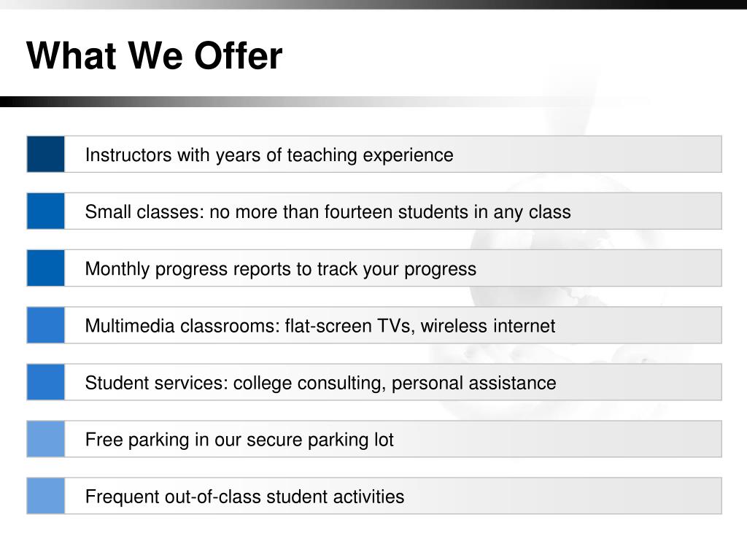Select the light blue square by Free parking
This screenshot has height=560, width=747.
click(x=46, y=438)
